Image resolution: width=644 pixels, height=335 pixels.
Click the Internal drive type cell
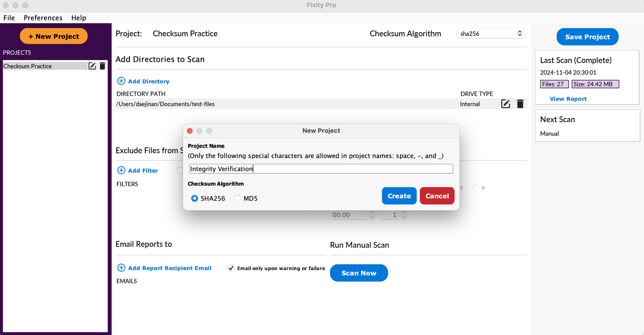click(x=470, y=104)
